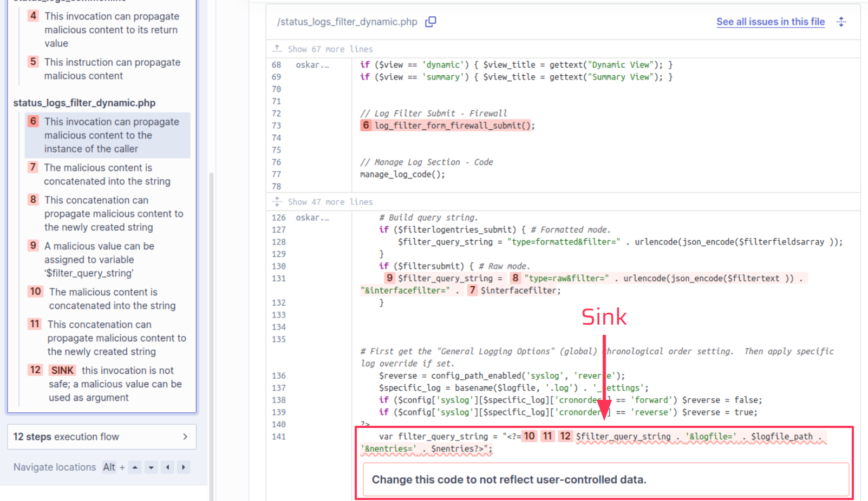The image size is (868, 501).
Task: Open the 12 steps execution flow chevron
Action: click(x=185, y=437)
